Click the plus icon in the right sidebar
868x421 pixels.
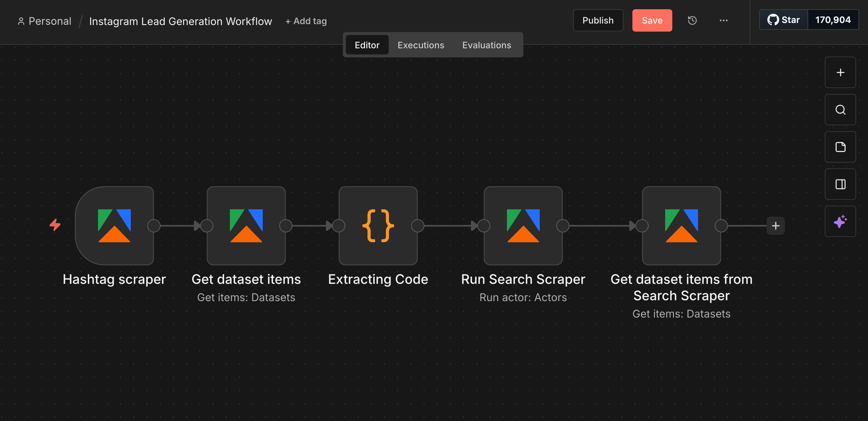(x=840, y=72)
